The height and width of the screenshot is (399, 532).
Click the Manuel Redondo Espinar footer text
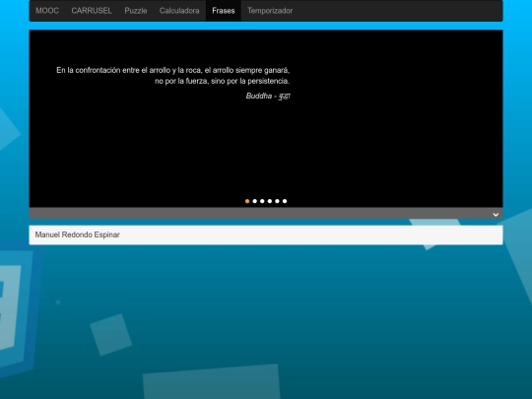[x=78, y=234]
